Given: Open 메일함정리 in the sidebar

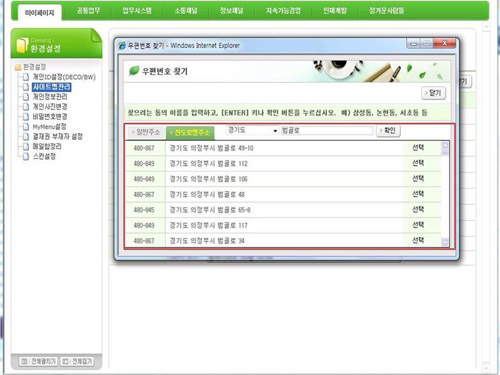Looking at the screenshot, I should (x=47, y=146).
